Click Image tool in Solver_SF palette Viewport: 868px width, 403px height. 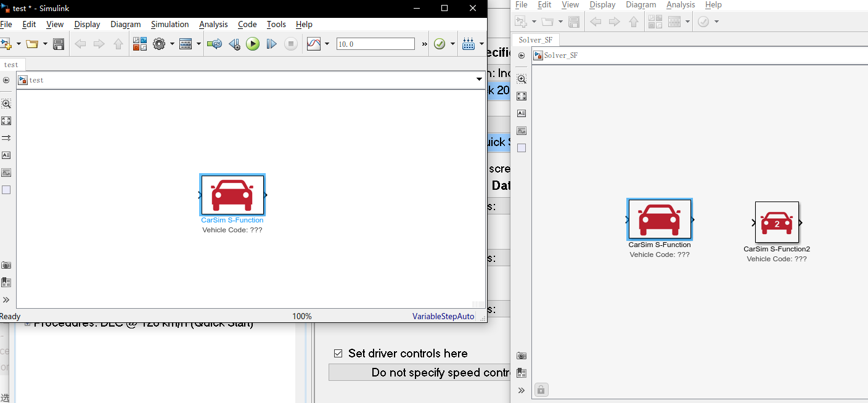(522, 131)
